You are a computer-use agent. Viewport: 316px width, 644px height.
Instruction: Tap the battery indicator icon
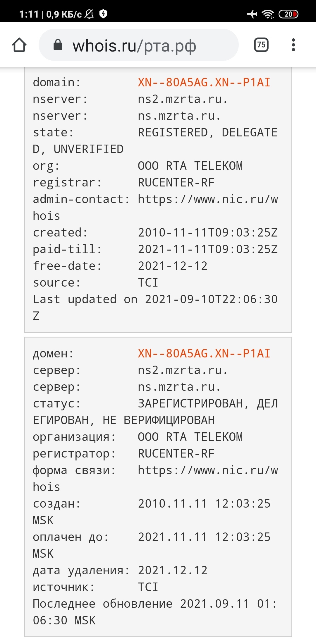tap(288, 14)
